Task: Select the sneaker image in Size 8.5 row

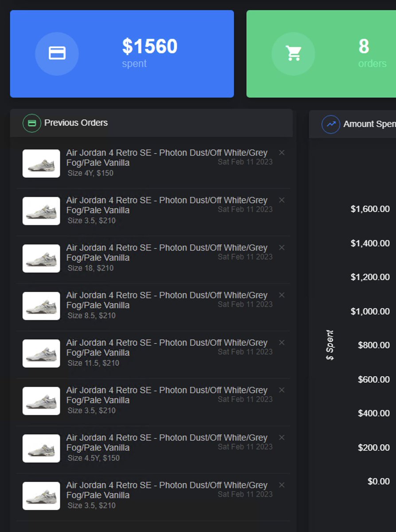Action: [x=41, y=306]
